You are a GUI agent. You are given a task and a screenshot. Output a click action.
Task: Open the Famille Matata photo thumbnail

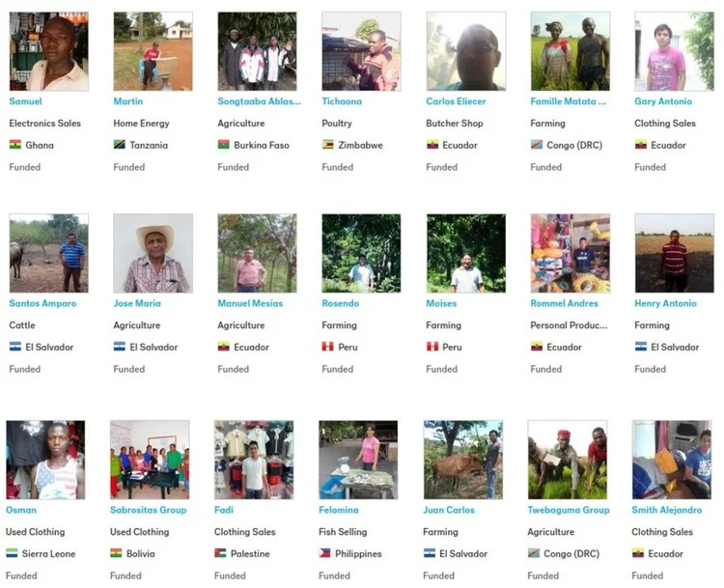click(571, 51)
